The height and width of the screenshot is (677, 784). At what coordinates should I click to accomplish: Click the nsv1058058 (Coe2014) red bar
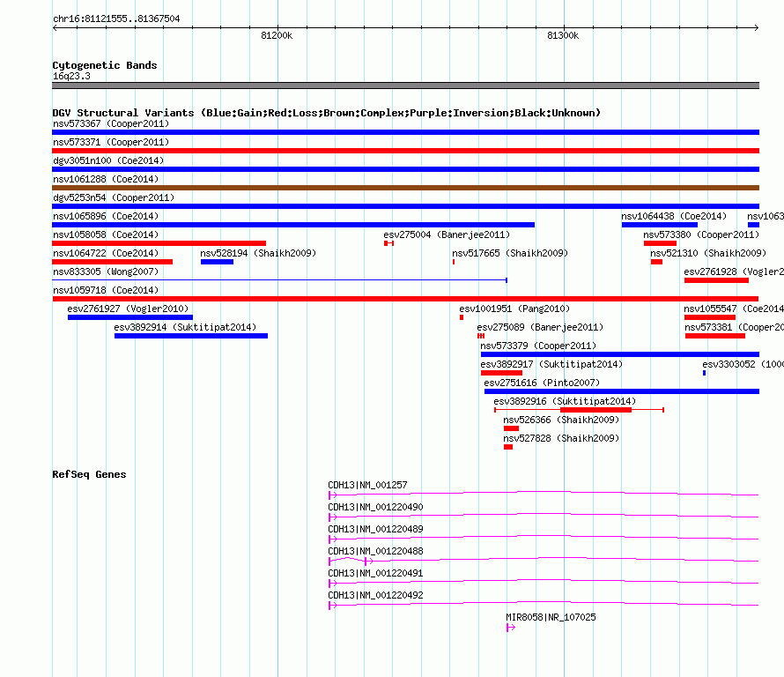click(x=159, y=243)
